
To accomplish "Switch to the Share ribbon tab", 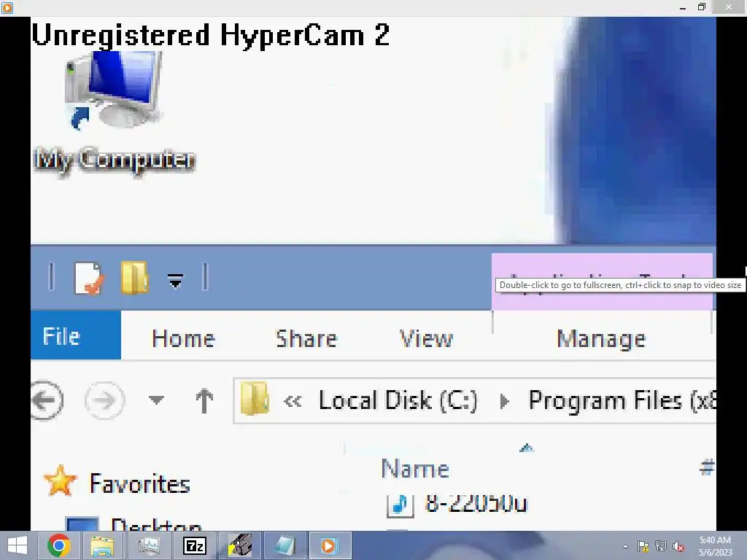I will click(x=306, y=338).
